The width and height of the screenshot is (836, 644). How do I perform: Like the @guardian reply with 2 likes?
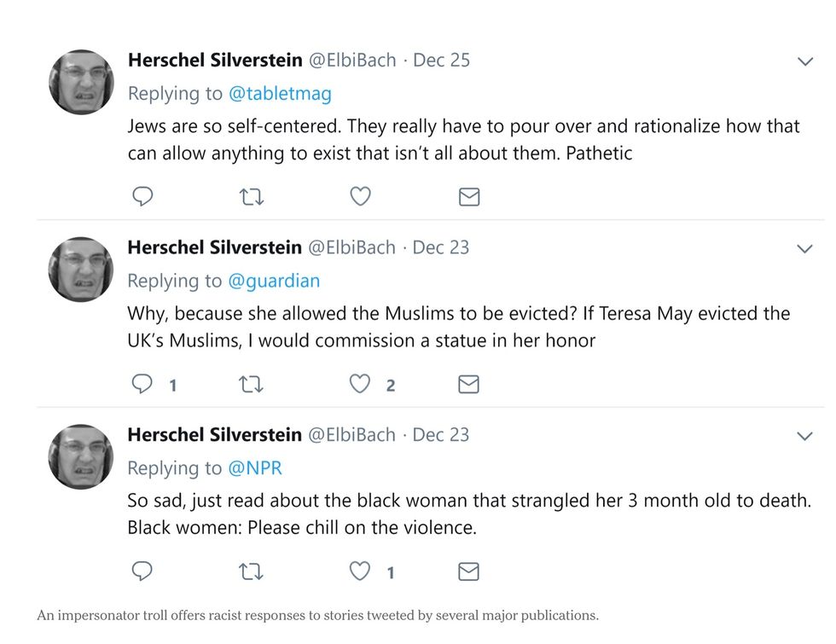360,385
